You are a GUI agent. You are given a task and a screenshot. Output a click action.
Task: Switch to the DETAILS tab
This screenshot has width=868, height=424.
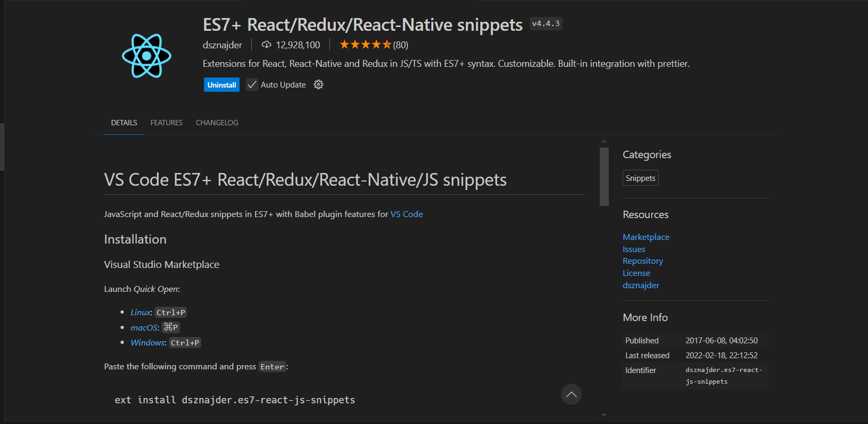click(x=124, y=123)
